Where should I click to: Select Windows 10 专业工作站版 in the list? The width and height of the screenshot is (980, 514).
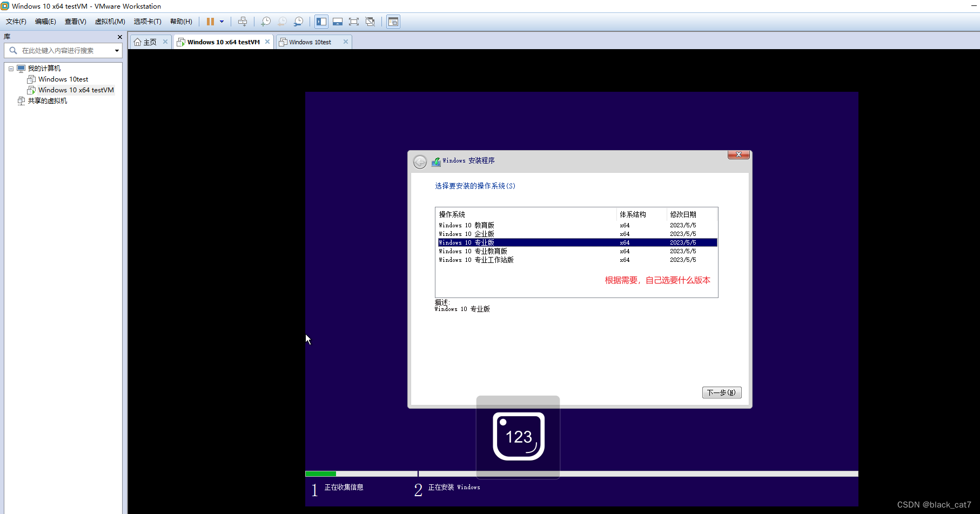tap(576, 260)
